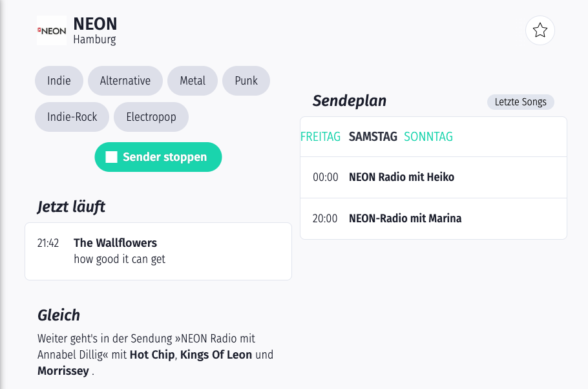This screenshot has height=389, width=588.
Task: Open the Indie-Rock genre tag
Action: [72, 117]
